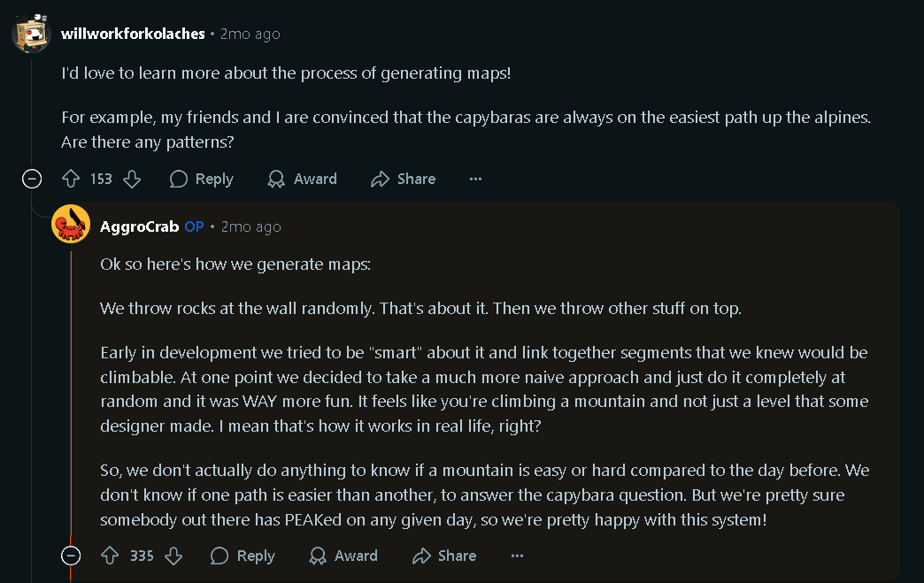Upvote AggroCrab's reply
The image size is (924, 583).
(x=111, y=556)
